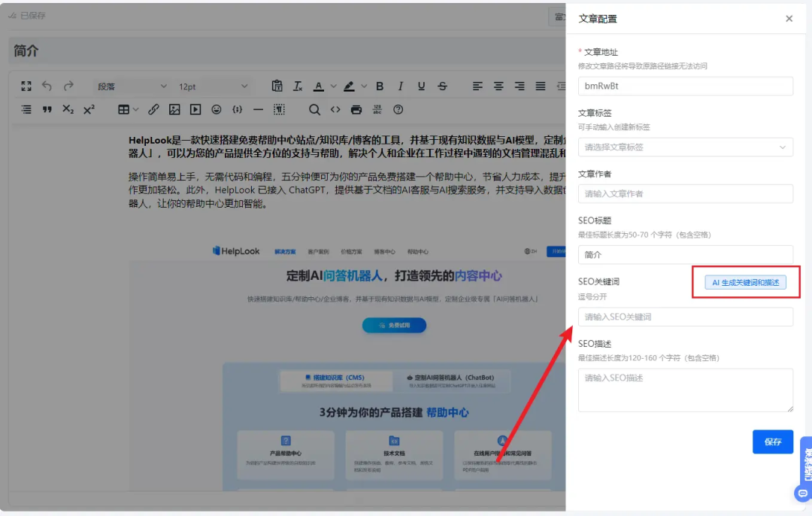Image resolution: width=812 pixels, height=516 pixels.
Task: Expand the table options arrow
Action: coord(135,109)
